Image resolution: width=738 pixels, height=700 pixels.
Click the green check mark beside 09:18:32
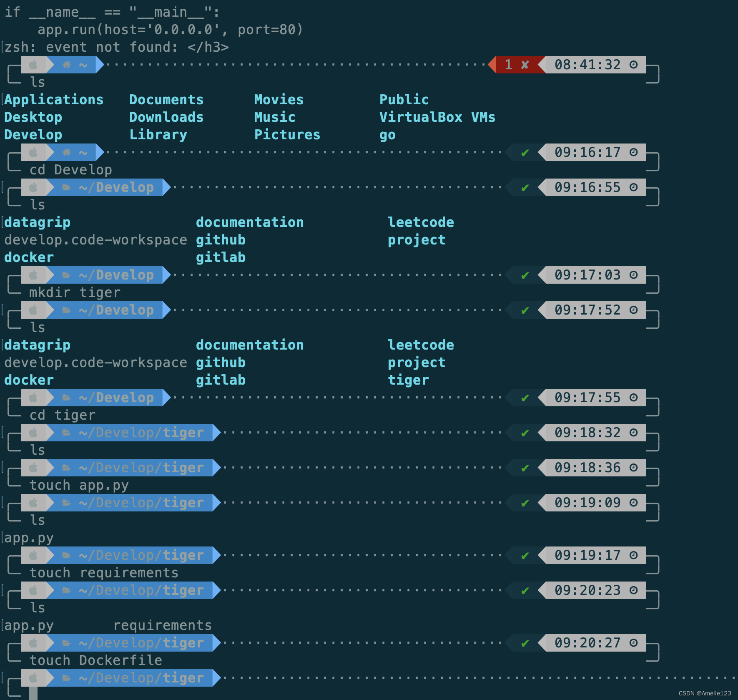pyautogui.click(x=525, y=433)
